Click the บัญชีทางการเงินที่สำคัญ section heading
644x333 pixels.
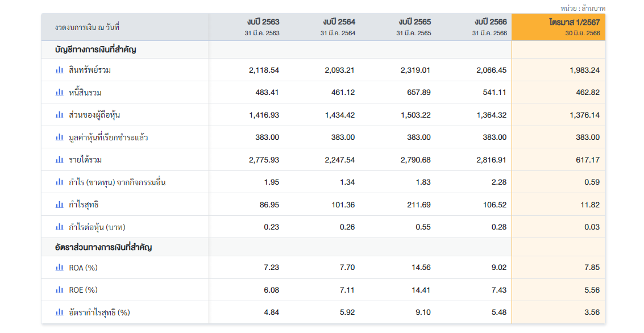95,49
